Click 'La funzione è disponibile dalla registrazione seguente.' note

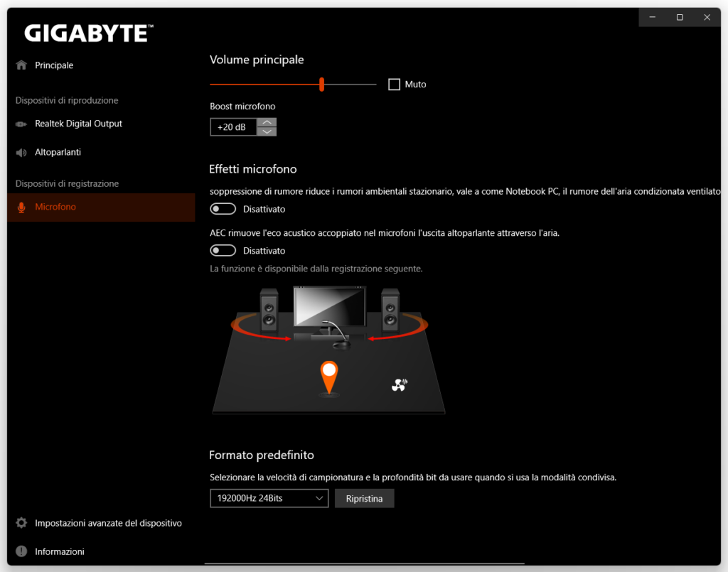[316, 269]
